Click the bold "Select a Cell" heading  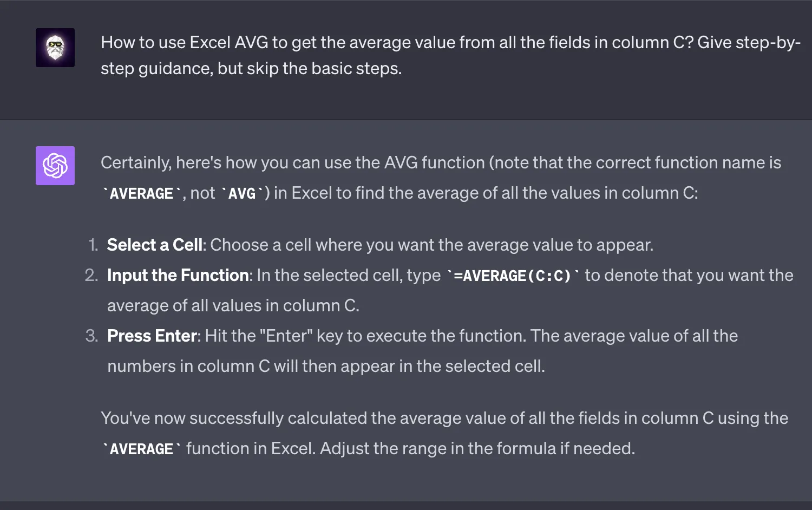tap(155, 245)
